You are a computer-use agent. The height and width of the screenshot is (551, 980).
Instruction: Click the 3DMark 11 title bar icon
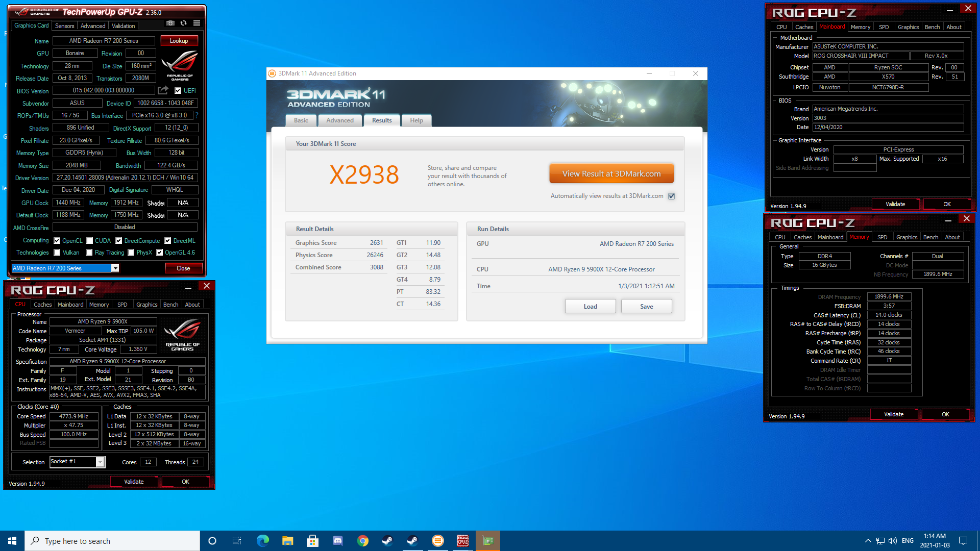point(272,73)
